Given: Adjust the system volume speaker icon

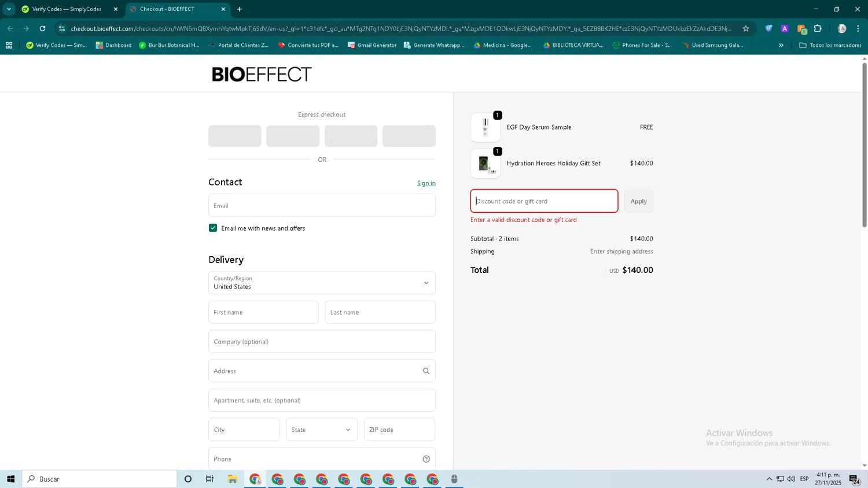Looking at the screenshot, I should pyautogui.click(x=791, y=479).
